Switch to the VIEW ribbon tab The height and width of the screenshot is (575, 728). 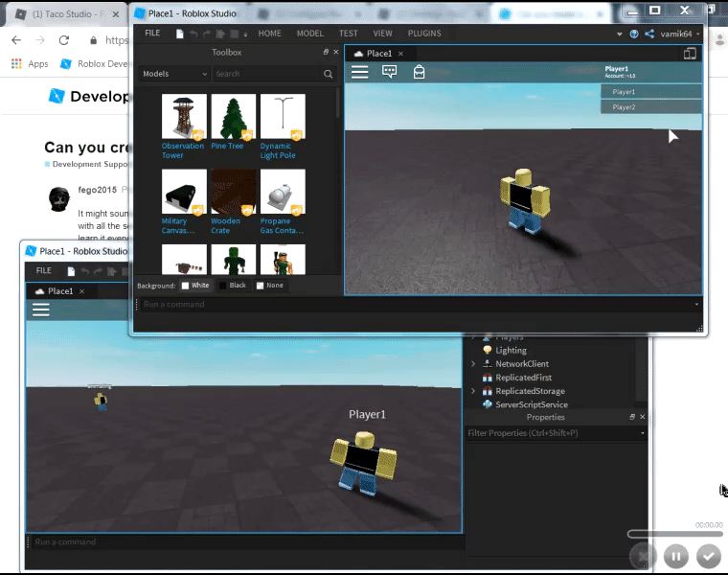(382, 34)
